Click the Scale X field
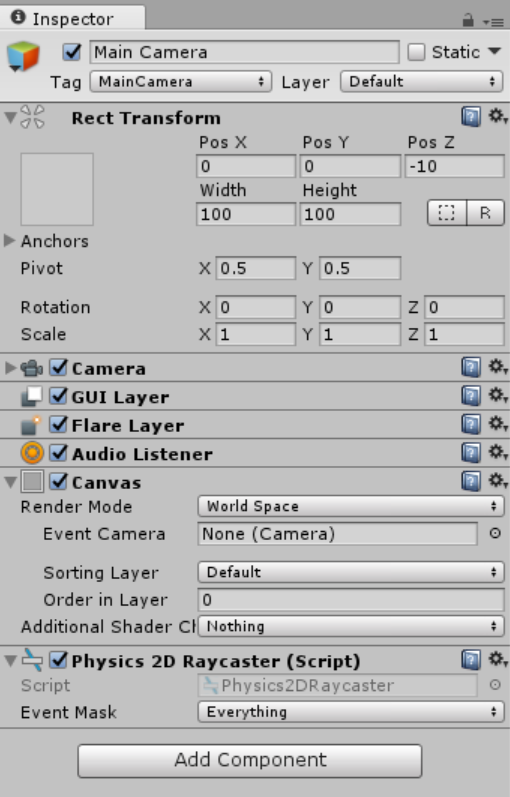The image size is (510, 797). [x=256, y=334]
